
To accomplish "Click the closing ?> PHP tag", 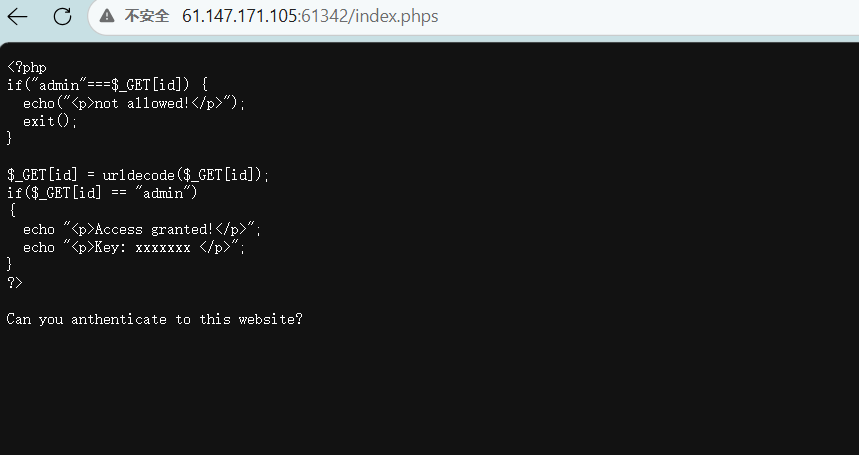I will pyautogui.click(x=14, y=283).
